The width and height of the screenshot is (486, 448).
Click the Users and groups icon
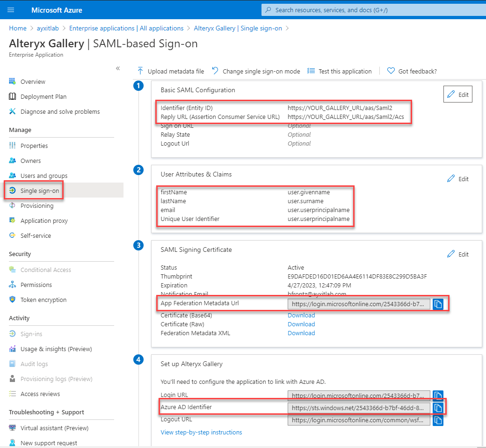[x=13, y=175]
